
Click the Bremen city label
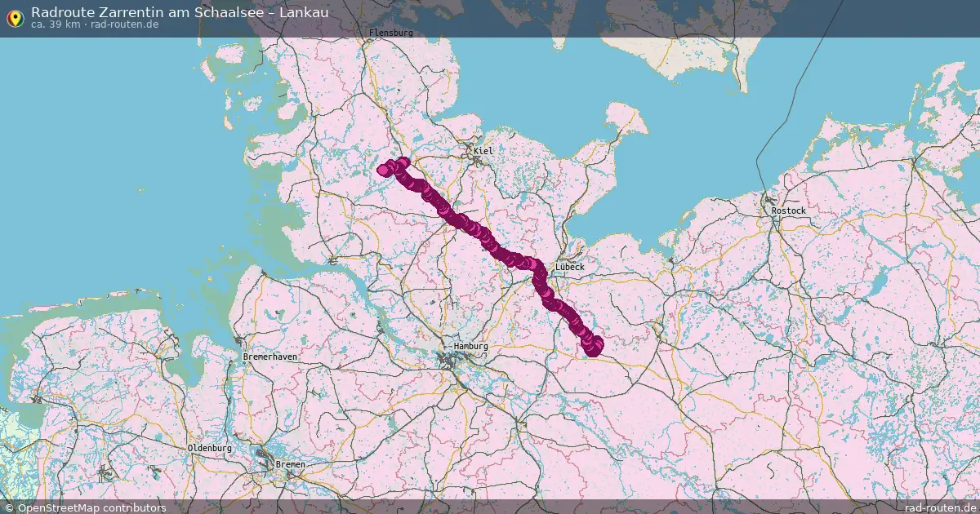pos(291,464)
